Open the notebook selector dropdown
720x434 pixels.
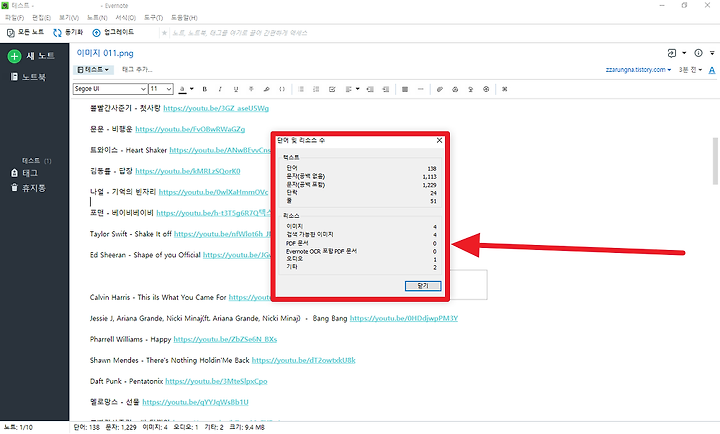tap(93, 70)
